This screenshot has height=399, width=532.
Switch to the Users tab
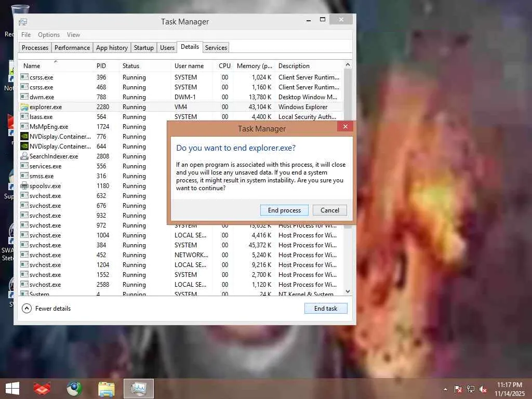[x=167, y=48]
